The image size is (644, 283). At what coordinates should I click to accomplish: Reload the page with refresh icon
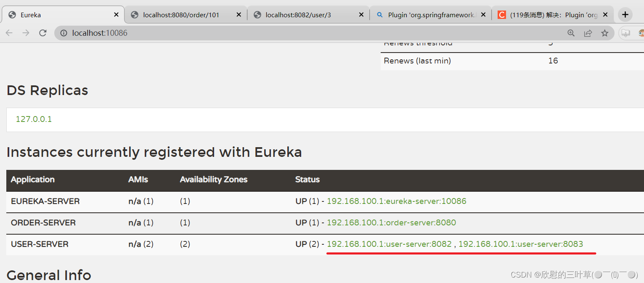[x=42, y=33]
